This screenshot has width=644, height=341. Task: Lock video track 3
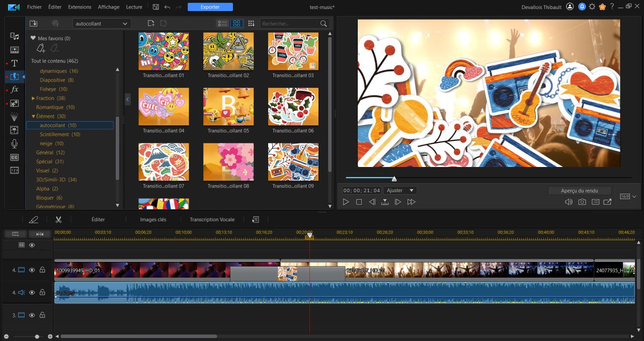point(42,315)
